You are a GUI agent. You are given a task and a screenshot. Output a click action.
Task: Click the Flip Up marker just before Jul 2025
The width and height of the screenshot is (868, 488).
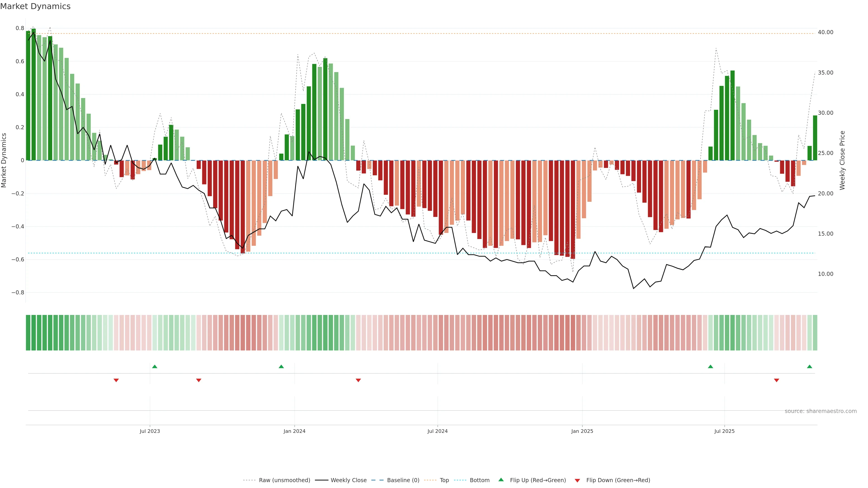pos(710,366)
